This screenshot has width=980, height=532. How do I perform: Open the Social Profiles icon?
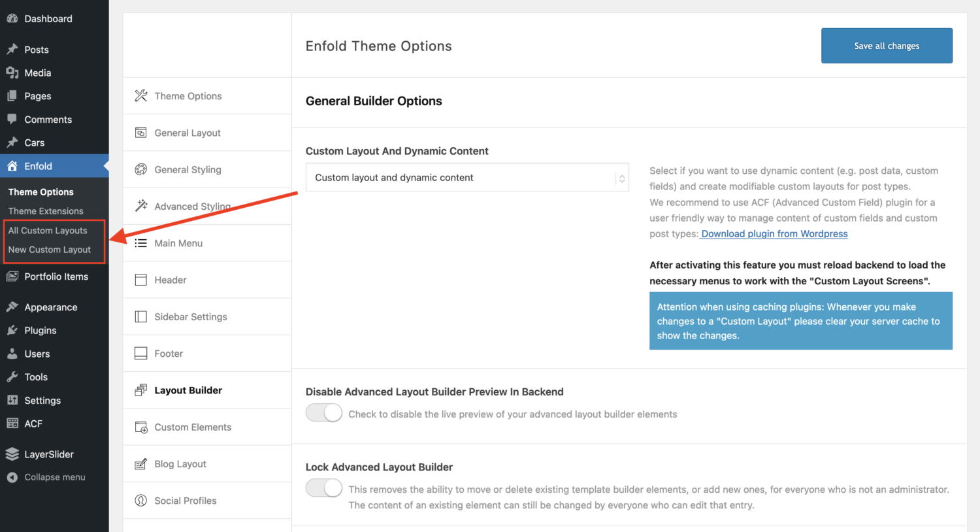pyautogui.click(x=140, y=500)
